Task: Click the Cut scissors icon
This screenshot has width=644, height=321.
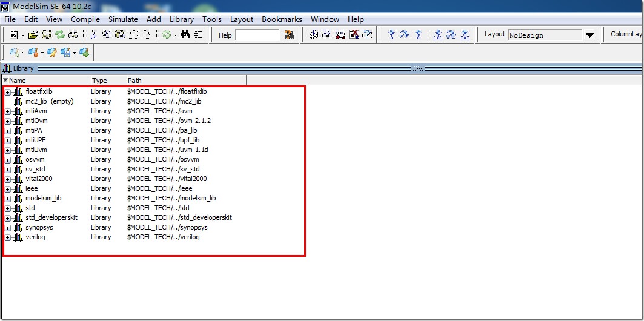Action: point(93,35)
